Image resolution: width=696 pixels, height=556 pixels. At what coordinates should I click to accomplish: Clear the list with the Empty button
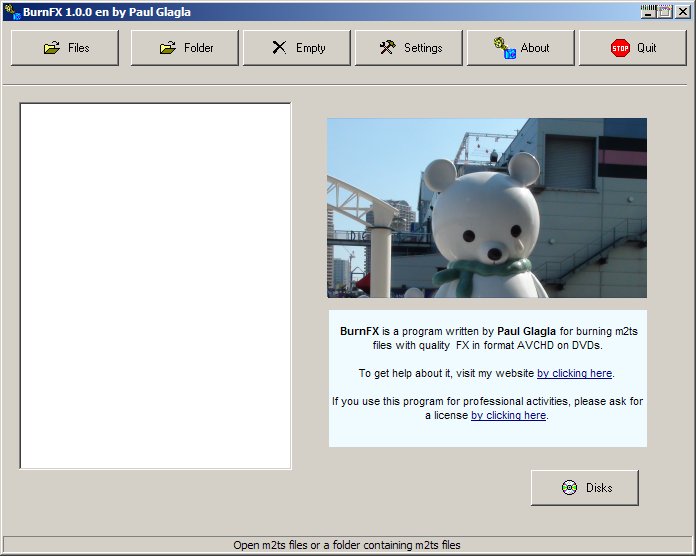pos(297,48)
